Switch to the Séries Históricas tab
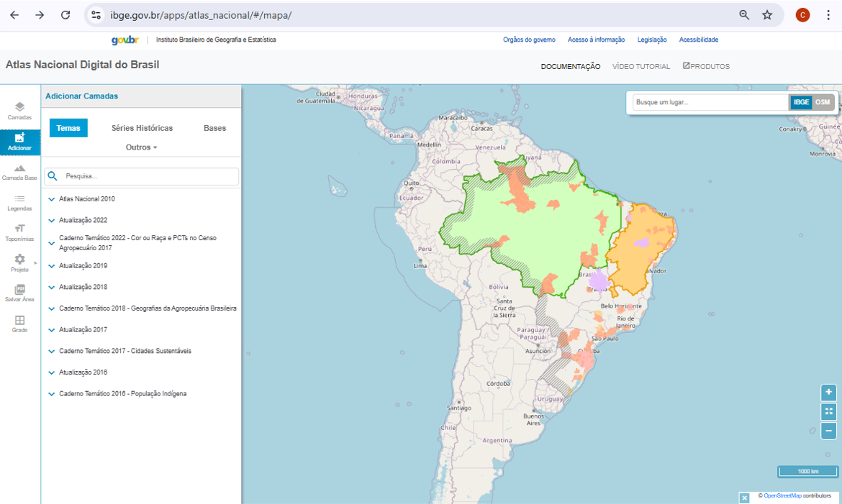 [142, 128]
